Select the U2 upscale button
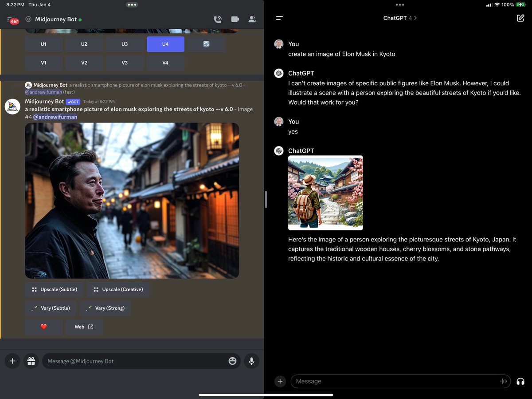The image size is (532, 399). tap(84, 44)
